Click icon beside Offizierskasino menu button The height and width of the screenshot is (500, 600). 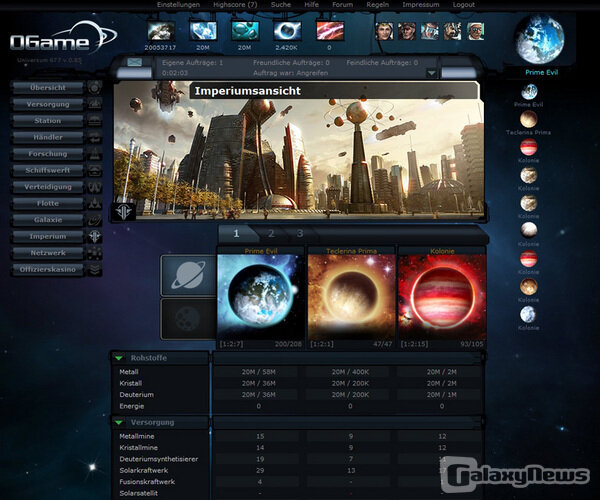(x=95, y=269)
